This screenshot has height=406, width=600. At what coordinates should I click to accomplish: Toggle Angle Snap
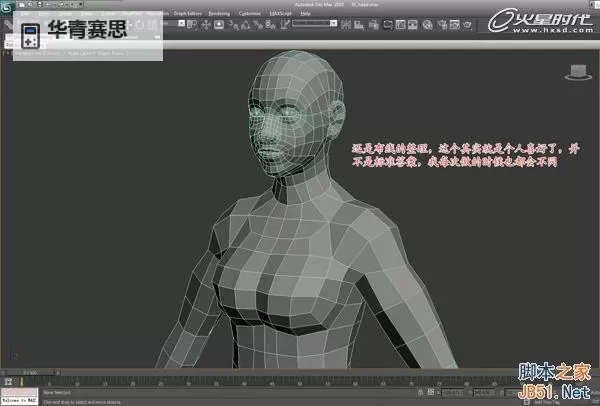[246, 25]
